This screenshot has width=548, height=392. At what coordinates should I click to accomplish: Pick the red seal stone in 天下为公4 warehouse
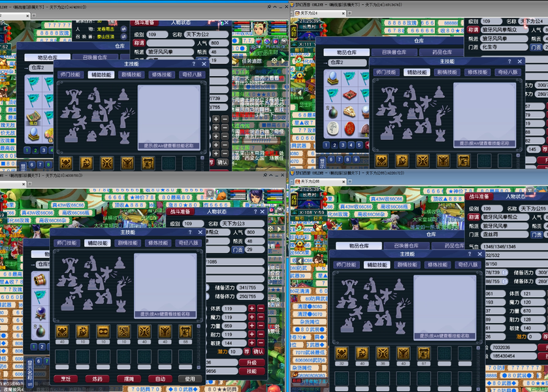tap(349, 129)
